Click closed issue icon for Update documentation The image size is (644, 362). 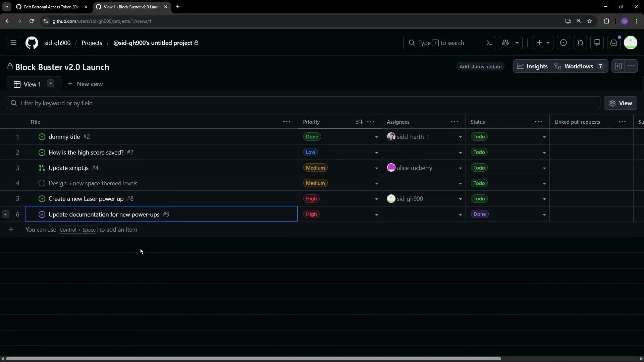tap(42, 215)
